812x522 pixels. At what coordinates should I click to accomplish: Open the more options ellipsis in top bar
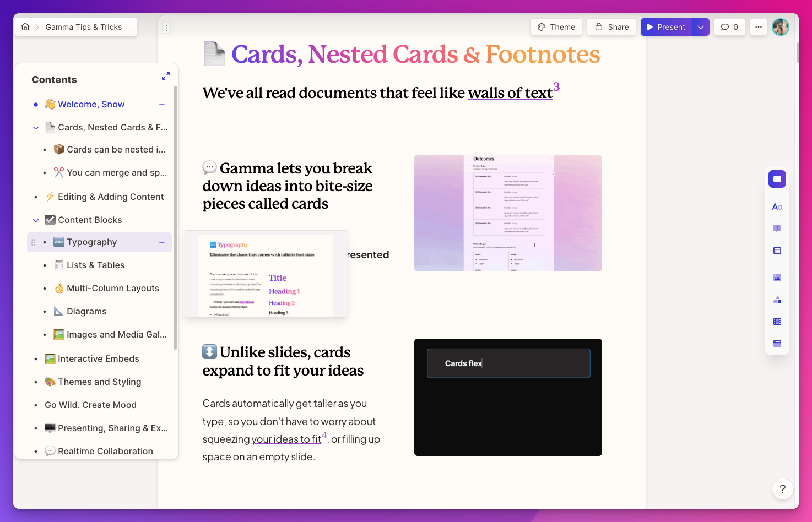tap(759, 27)
